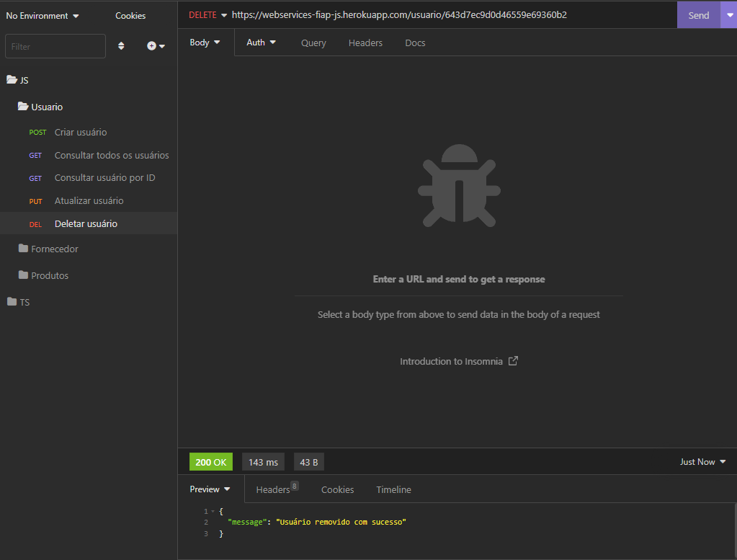Open the new request plus icon
The width and height of the screenshot is (737, 560).
[x=153, y=45]
